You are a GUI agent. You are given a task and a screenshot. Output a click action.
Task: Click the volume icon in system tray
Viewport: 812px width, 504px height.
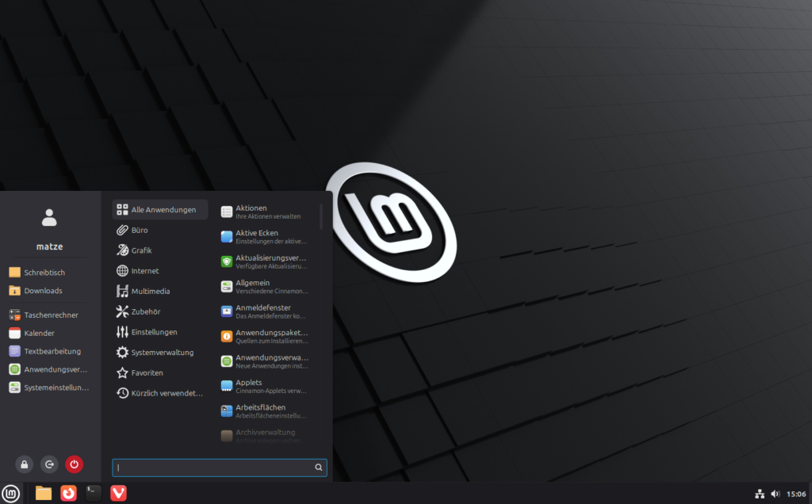pos(776,494)
